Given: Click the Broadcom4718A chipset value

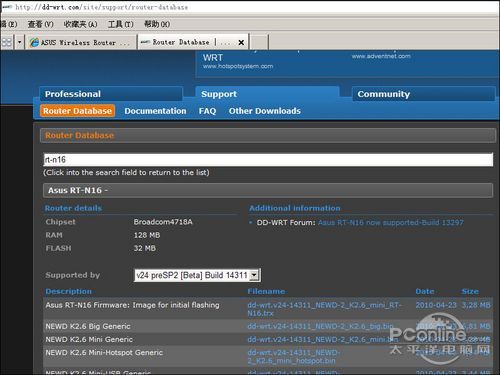Looking at the screenshot, I should click(163, 222).
